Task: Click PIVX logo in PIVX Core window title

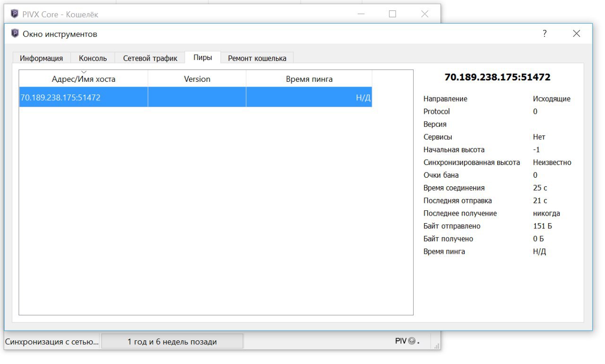Action: (x=15, y=14)
